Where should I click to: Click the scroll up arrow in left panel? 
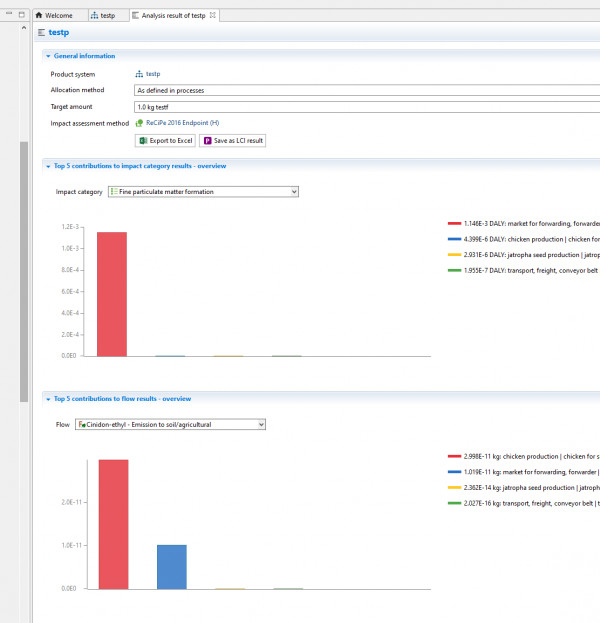24,28
